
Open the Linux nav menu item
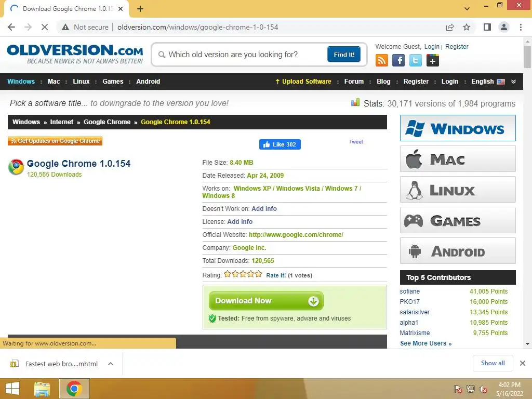point(81,82)
